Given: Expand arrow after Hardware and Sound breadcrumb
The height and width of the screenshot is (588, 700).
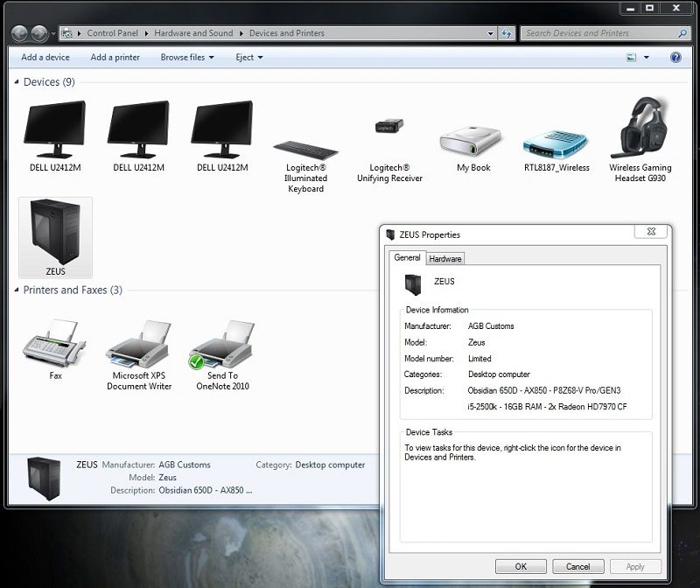Looking at the screenshot, I should [x=241, y=33].
